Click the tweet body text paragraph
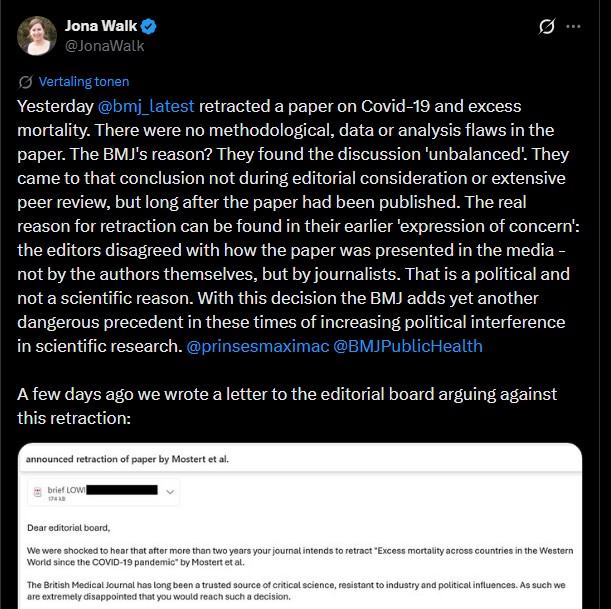The width and height of the screenshot is (611, 609). pos(298,226)
